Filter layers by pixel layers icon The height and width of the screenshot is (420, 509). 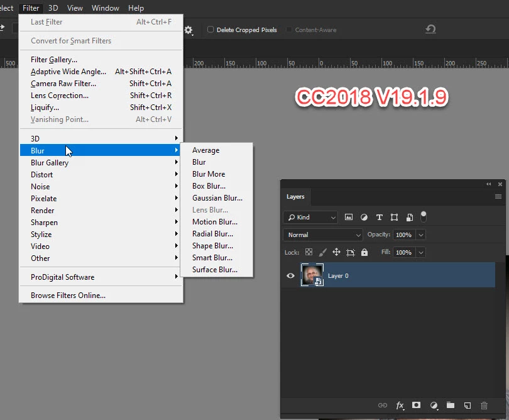coord(349,217)
